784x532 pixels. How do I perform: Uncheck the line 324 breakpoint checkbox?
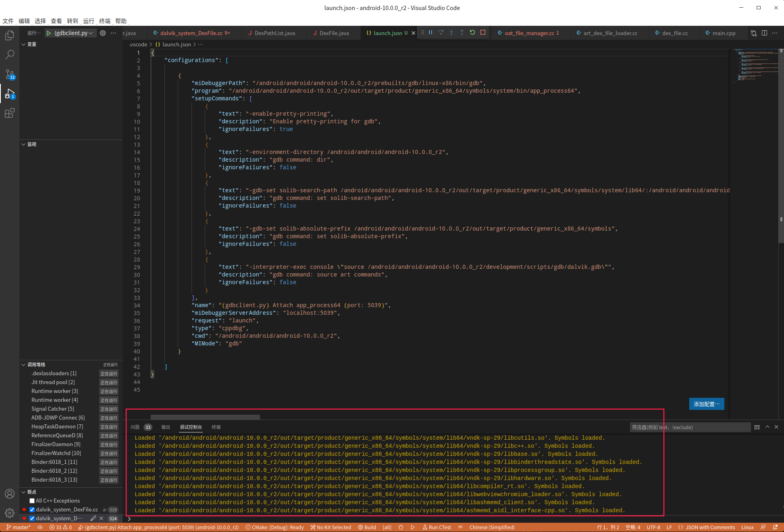coord(32,519)
